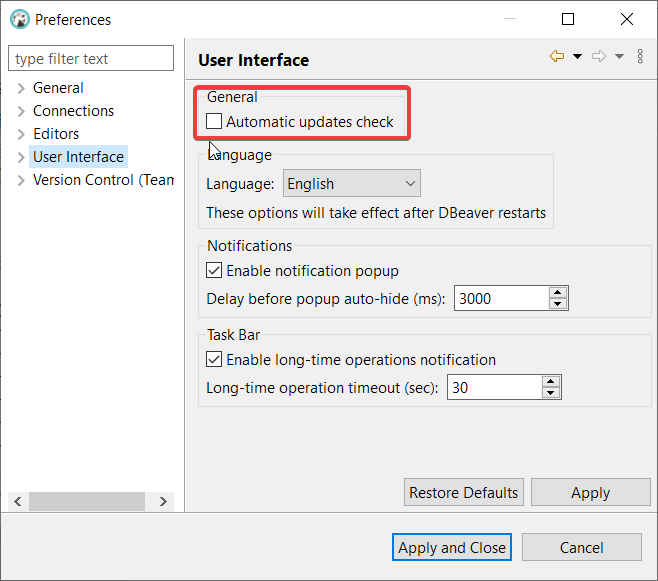Decrease long-time operation timeout value

pos(551,393)
